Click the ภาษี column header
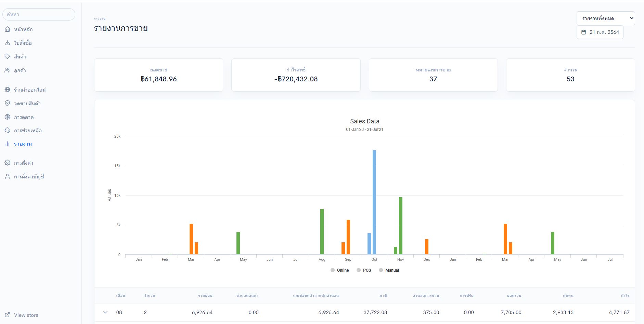The image size is (644, 324). tap(383, 295)
